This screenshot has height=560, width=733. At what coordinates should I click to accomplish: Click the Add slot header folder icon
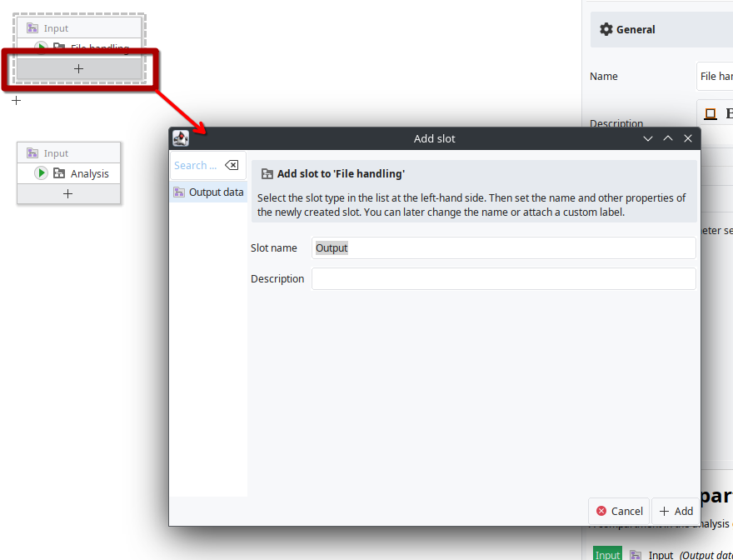tap(267, 174)
